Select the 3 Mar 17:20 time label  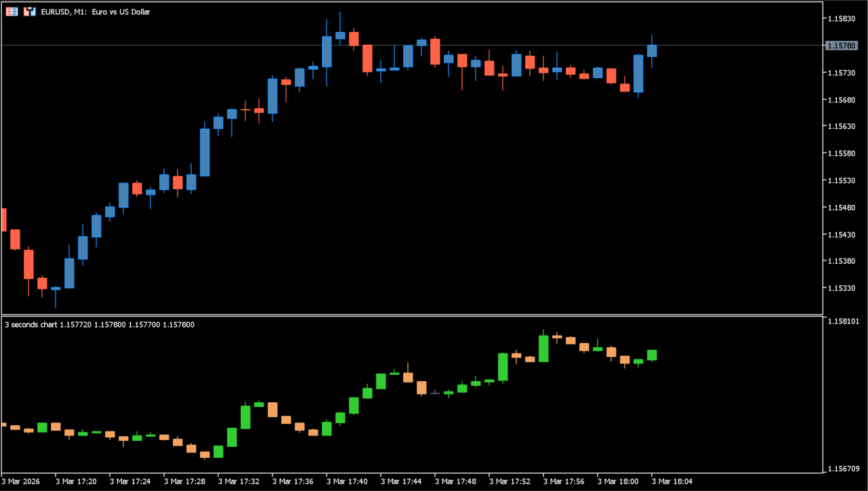[x=75, y=482]
